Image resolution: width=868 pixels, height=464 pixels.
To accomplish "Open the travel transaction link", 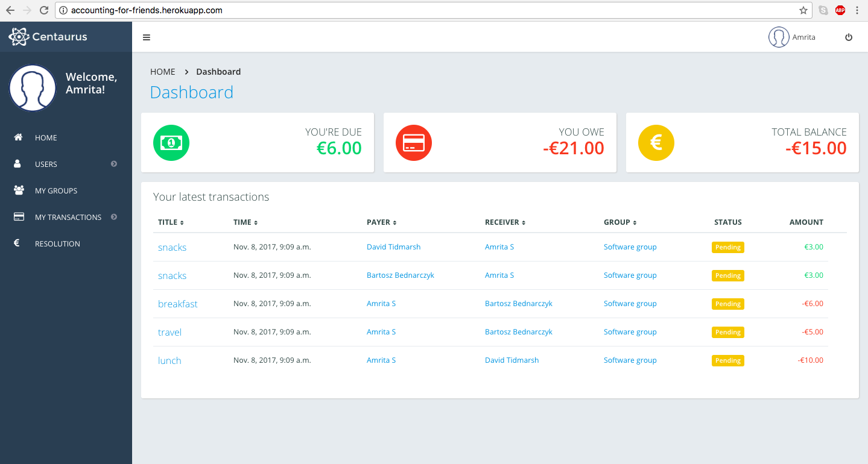I will click(169, 333).
